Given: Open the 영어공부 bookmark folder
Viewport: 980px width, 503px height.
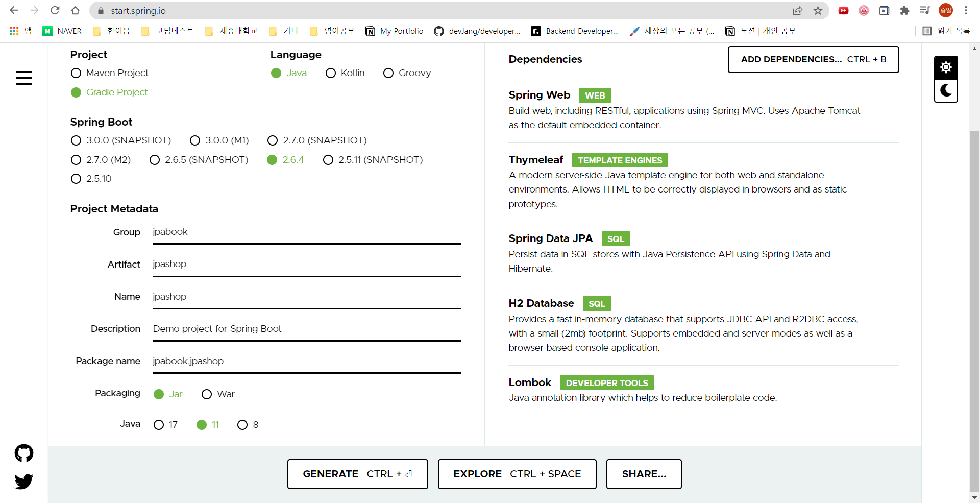Looking at the screenshot, I should [333, 31].
